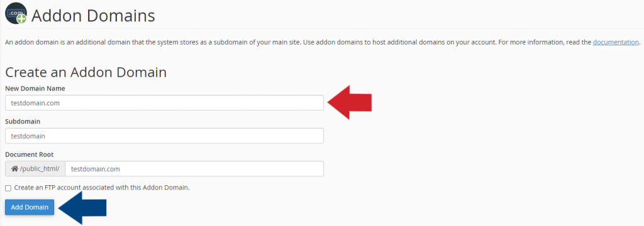Screen dimensions: 644x226
Task: Click the New Domain Name label
Action: pyautogui.click(x=35, y=88)
